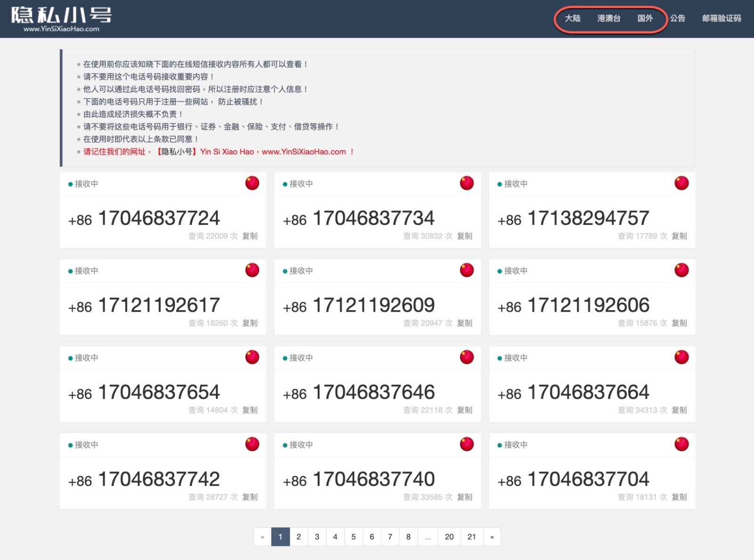Click China flag icon on +86 17046837734 card

coord(467,183)
